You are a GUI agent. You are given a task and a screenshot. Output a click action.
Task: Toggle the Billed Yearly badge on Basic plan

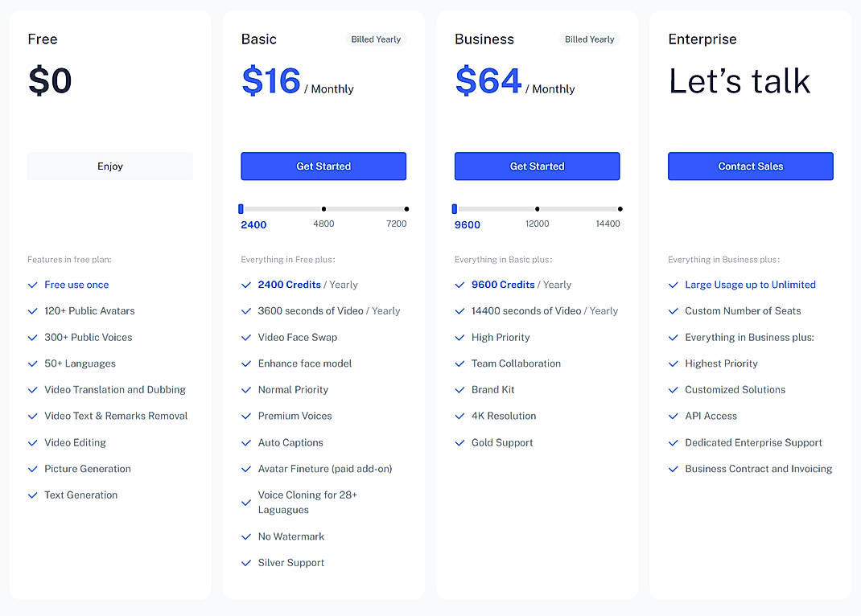pyautogui.click(x=376, y=39)
